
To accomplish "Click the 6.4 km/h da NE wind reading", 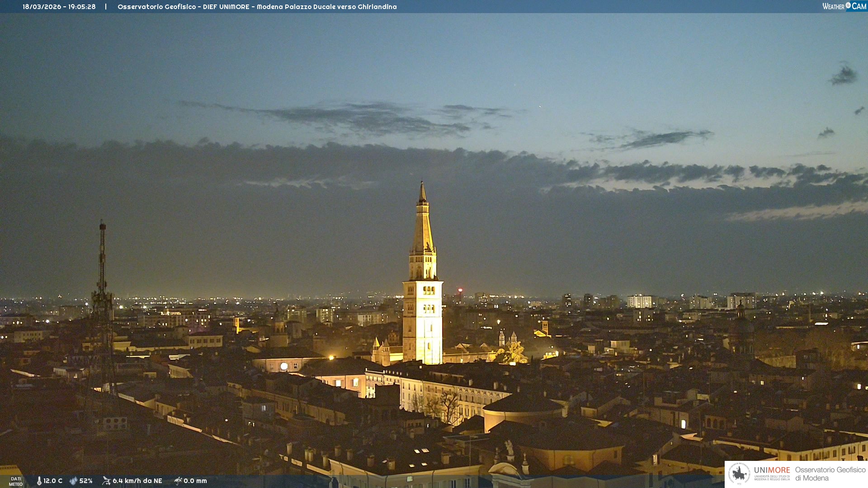I will [137, 481].
